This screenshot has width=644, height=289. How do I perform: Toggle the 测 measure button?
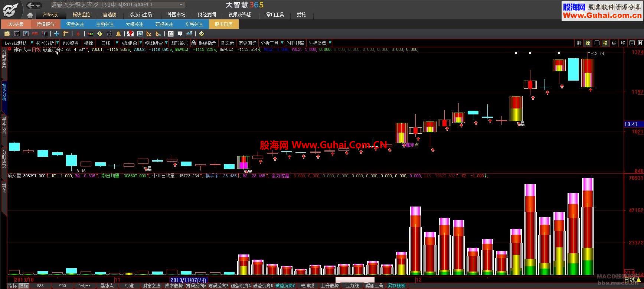pos(579,43)
